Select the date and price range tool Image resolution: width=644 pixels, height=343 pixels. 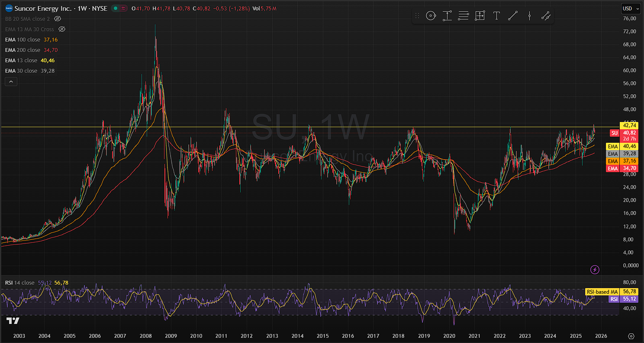pyautogui.click(x=480, y=16)
